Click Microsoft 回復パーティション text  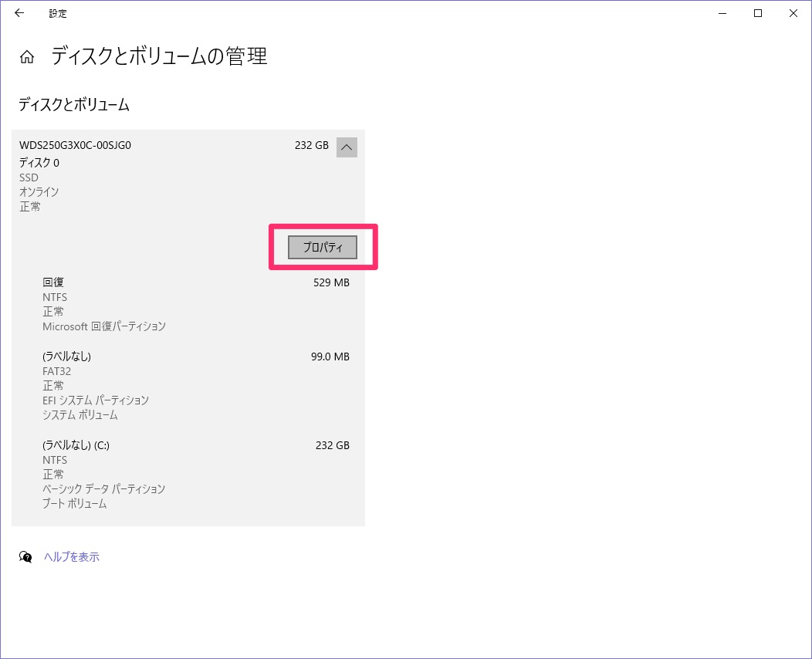coord(104,326)
